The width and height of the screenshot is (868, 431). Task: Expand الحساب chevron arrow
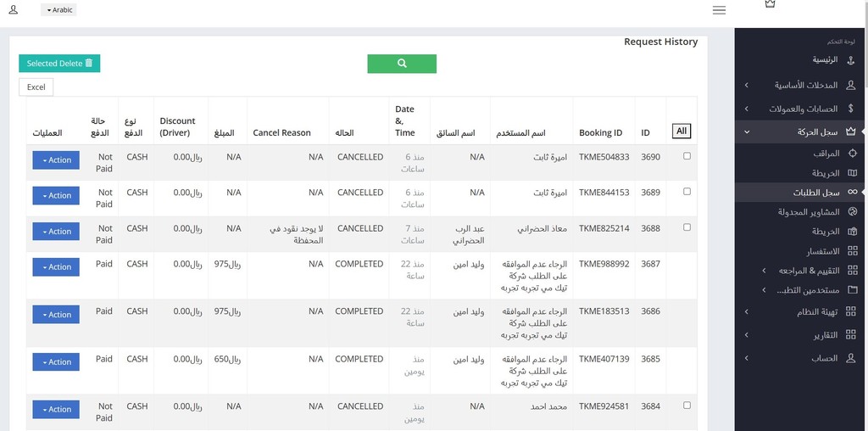click(746, 358)
